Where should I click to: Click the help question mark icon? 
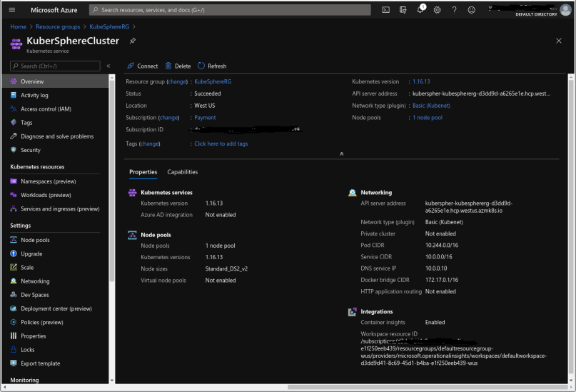pos(454,10)
